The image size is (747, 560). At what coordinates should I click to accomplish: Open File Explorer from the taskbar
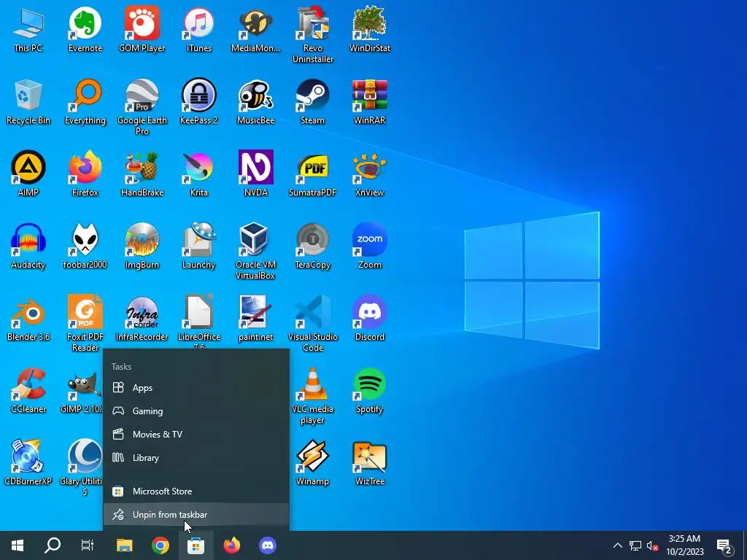pyautogui.click(x=125, y=545)
